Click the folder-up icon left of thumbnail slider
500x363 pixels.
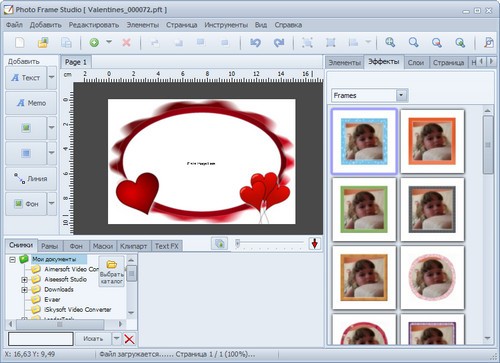pos(220,244)
